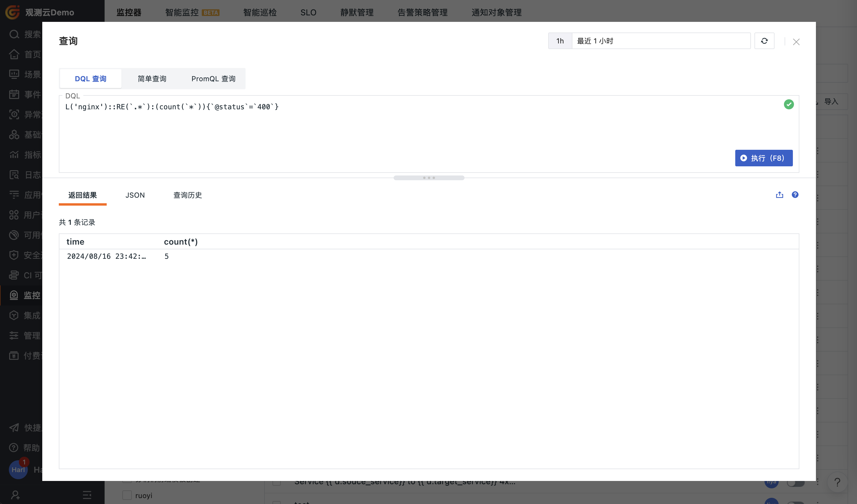The width and height of the screenshot is (857, 504).
Task: Open the help question mark icon
Action: (x=795, y=194)
